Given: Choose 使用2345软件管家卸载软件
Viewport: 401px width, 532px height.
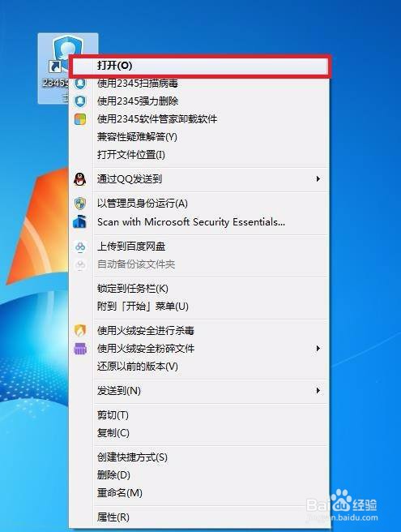Looking at the screenshot, I should pyautogui.click(x=200, y=119).
